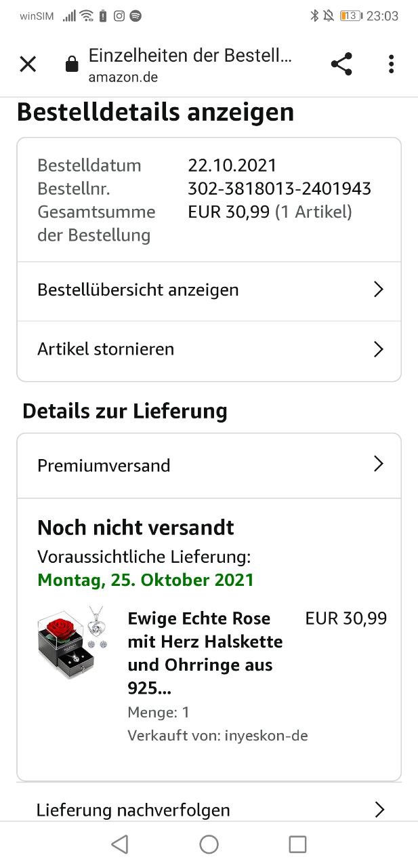The height and width of the screenshot is (868, 418).
Task: Tap the Android back navigation triangle
Action: pyautogui.click(x=120, y=844)
